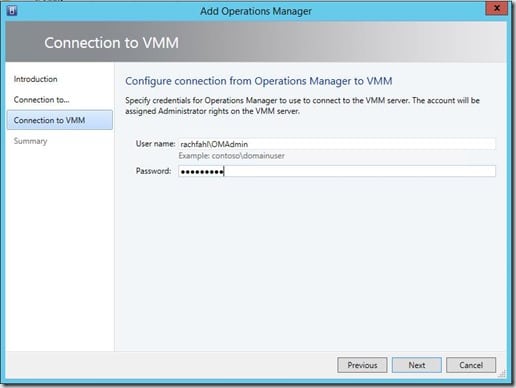Cancel the Add Operations Manager wizard
Viewport: 516px width, 388px height.
[471, 365]
